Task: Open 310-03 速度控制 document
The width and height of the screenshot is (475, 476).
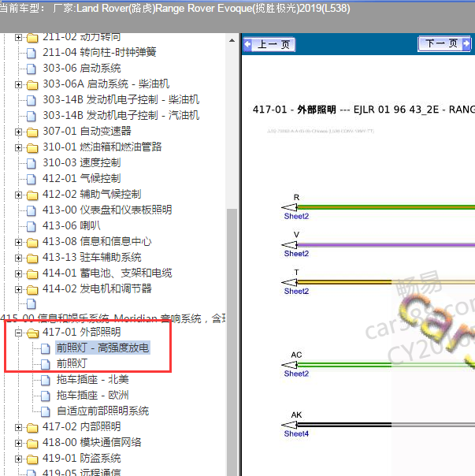Action: 82,162
